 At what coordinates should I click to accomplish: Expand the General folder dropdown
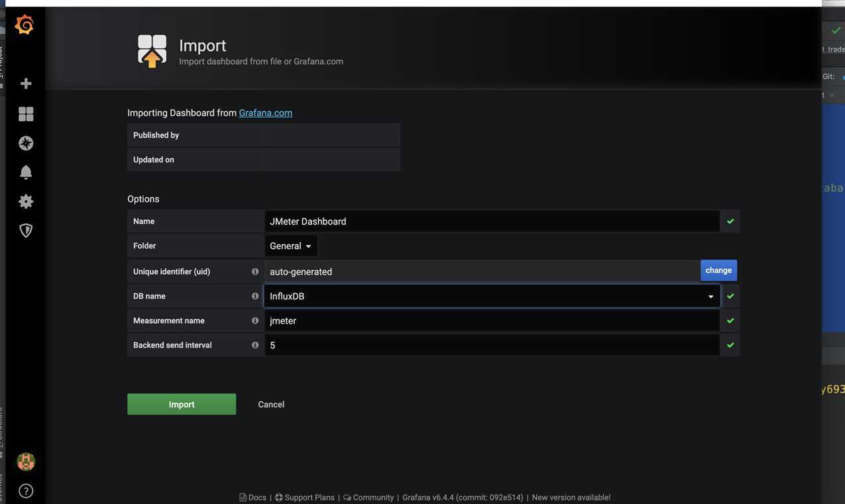point(291,246)
